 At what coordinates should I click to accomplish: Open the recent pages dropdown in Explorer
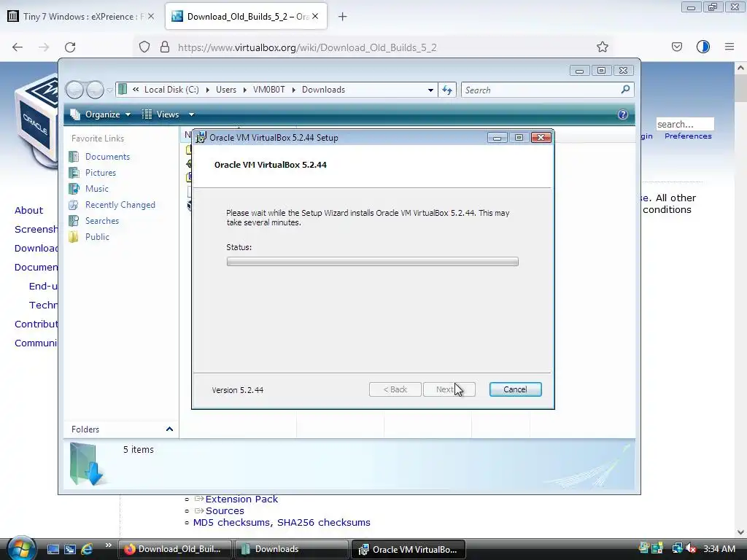(109, 90)
